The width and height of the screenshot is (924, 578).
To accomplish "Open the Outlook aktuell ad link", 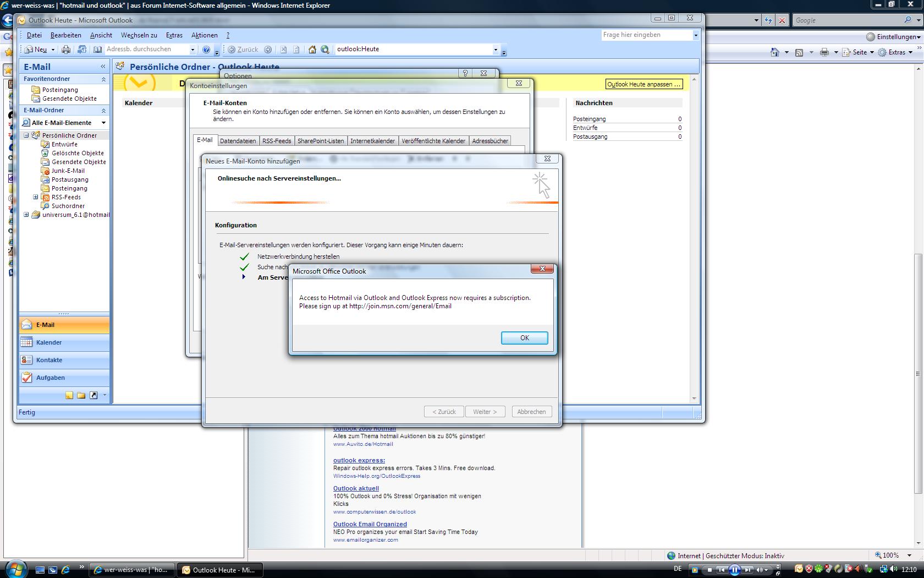I will pos(356,488).
